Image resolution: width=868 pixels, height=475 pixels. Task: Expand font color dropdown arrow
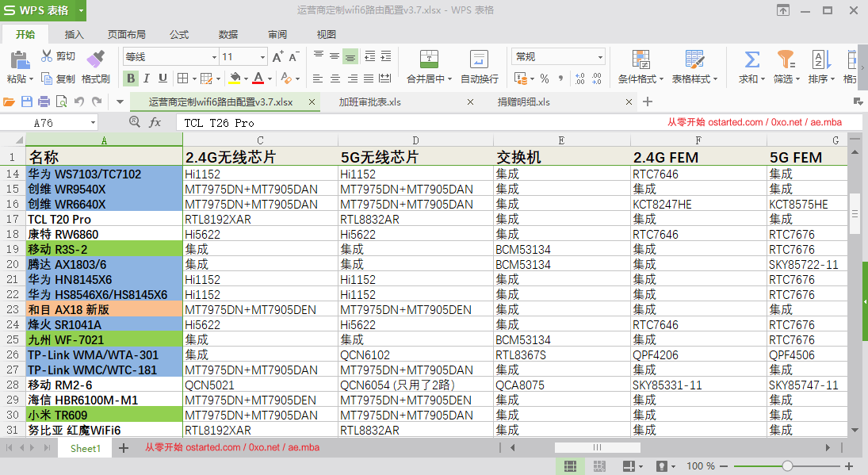point(270,79)
